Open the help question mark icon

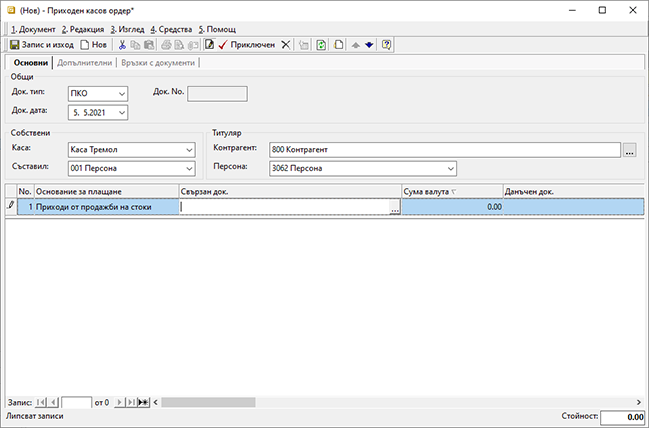tap(386, 45)
